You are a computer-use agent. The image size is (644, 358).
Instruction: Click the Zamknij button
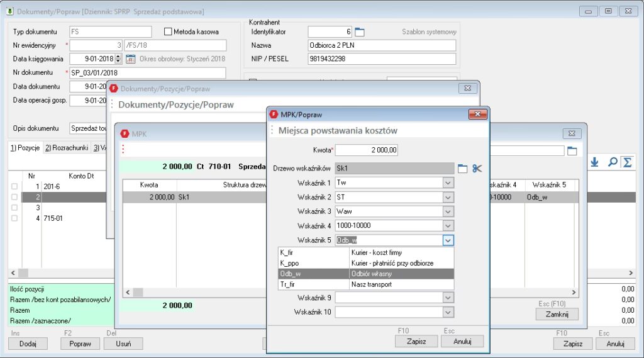[x=557, y=314]
